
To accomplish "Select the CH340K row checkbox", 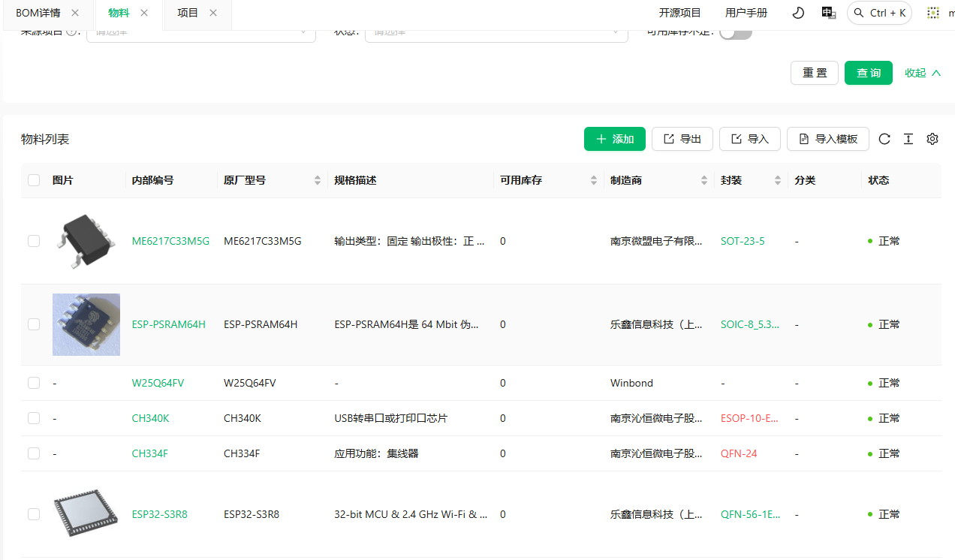I will click(x=34, y=418).
